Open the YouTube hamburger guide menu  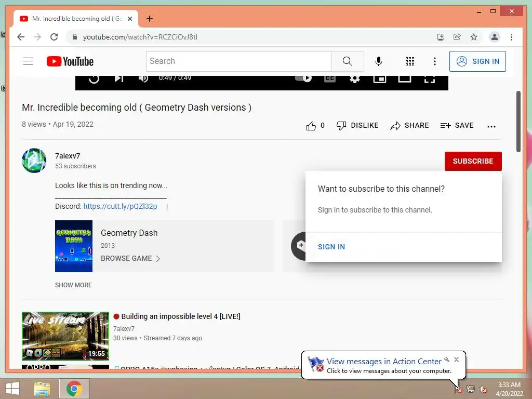coord(28,61)
